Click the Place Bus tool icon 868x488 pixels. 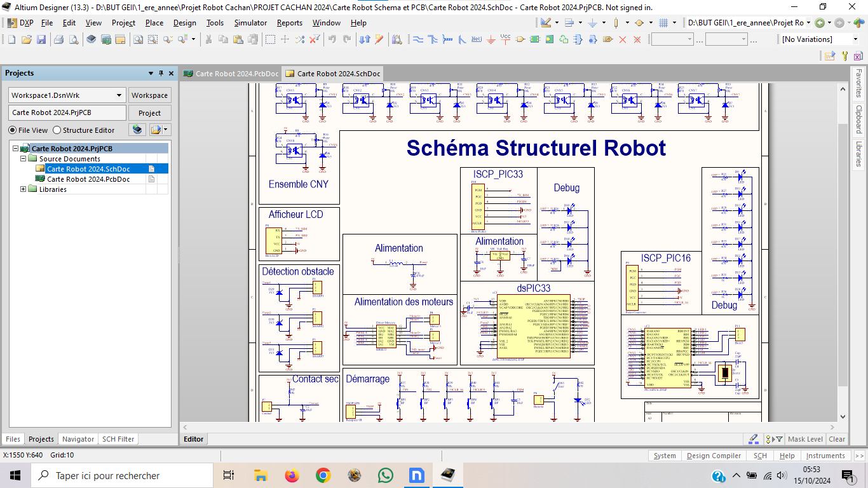[x=433, y=39]
